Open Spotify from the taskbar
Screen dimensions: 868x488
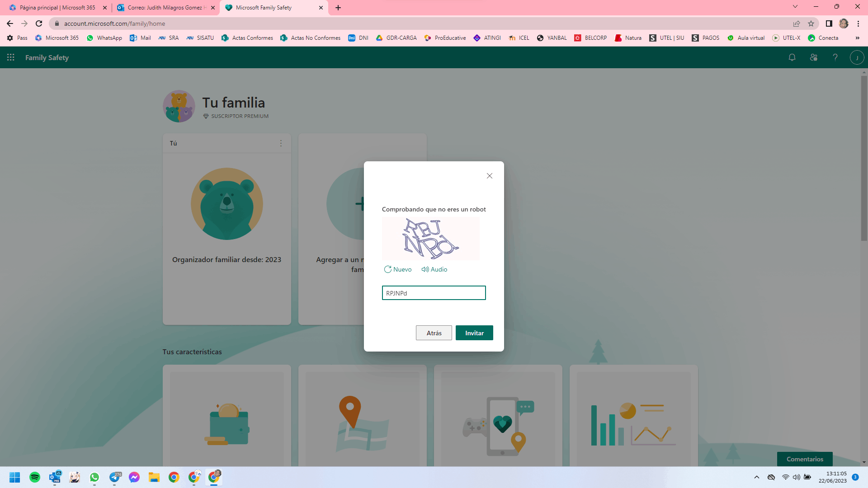click(x=35, y=477)
